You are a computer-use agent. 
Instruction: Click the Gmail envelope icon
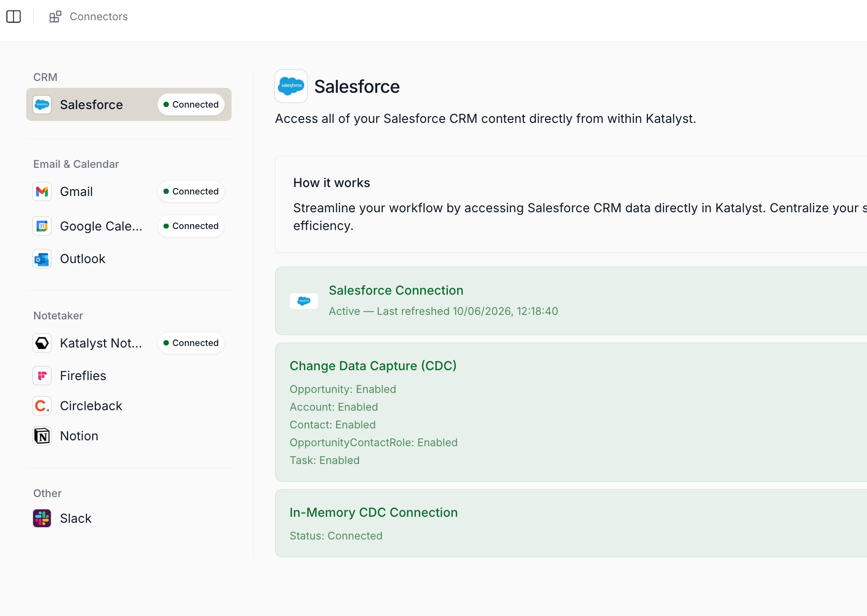click(42, 192)
